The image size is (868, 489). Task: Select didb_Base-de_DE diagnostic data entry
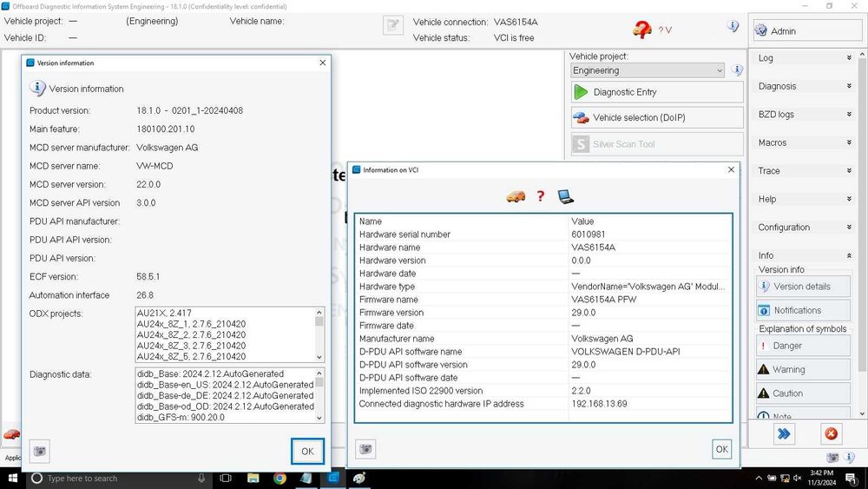tap(226, 395)
